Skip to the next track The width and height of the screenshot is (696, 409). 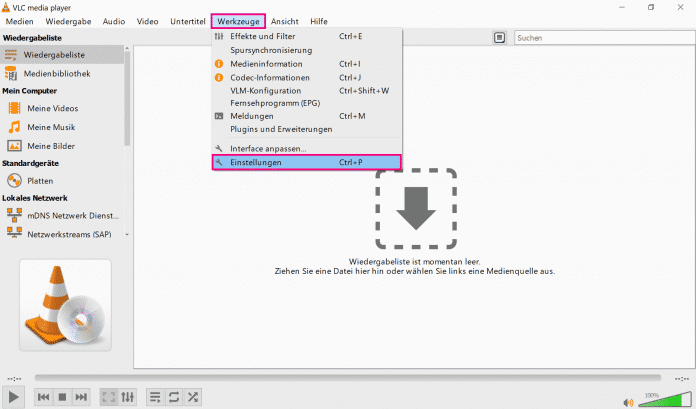[81, 397]
